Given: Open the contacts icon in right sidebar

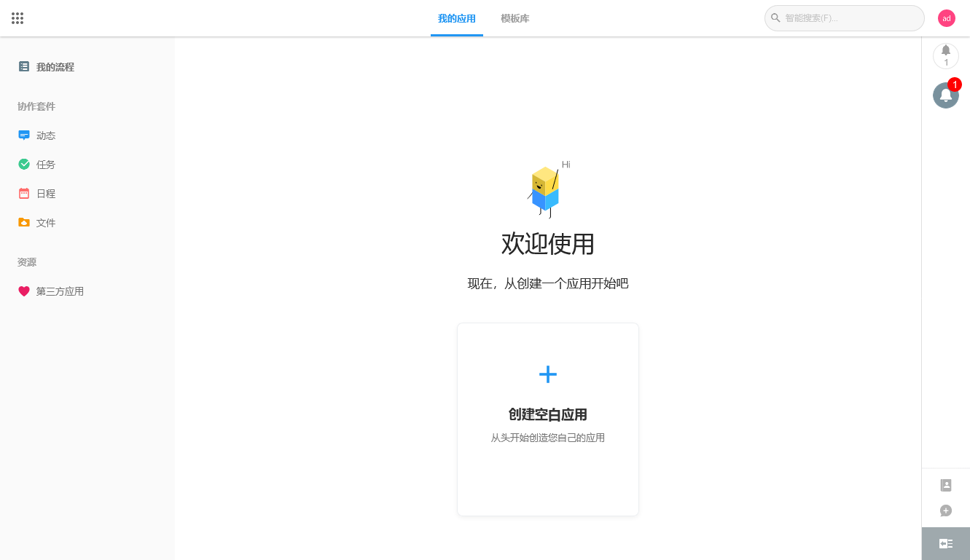Looking at the screenshot, I should (x=946, y=485).
